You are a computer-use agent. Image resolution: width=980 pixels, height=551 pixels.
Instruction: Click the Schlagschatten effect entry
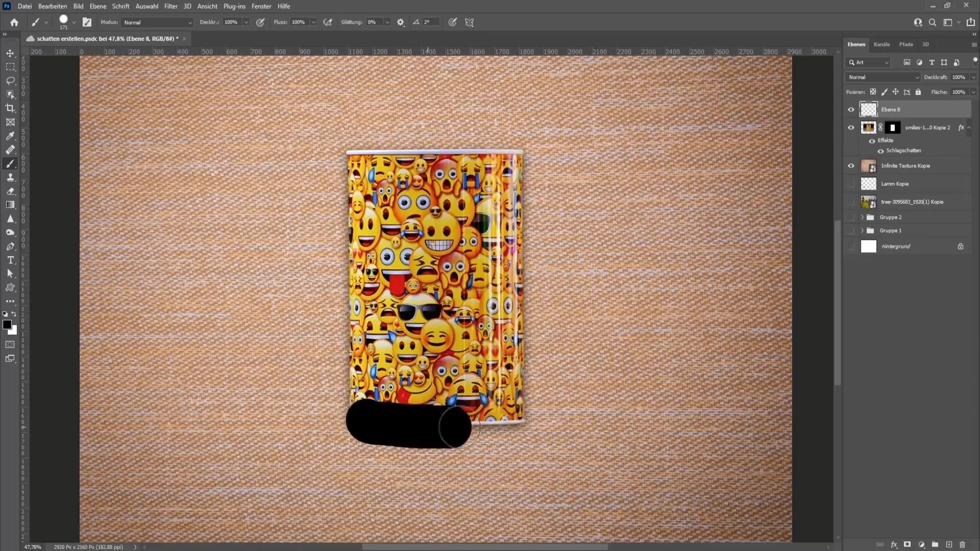coord(902,150)
